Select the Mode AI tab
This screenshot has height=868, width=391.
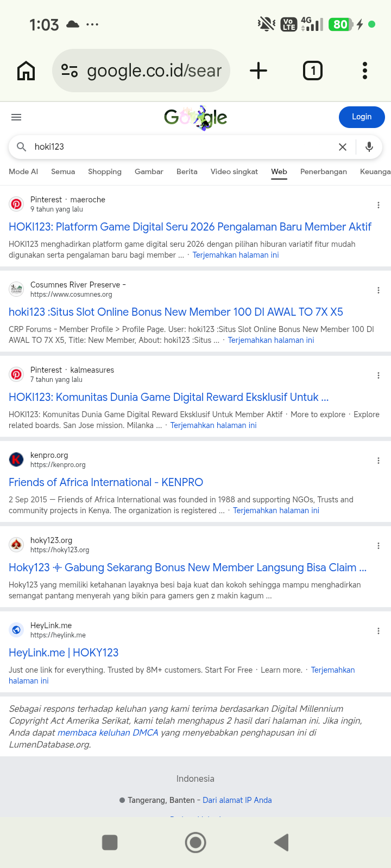[23, 171]
